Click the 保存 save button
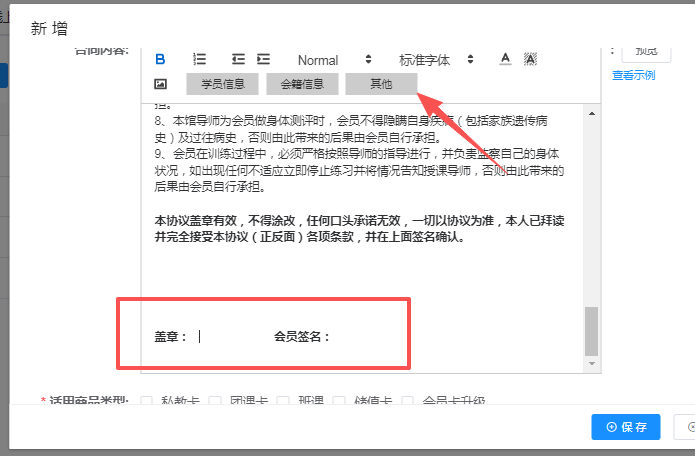 click(x=626, y=427)
